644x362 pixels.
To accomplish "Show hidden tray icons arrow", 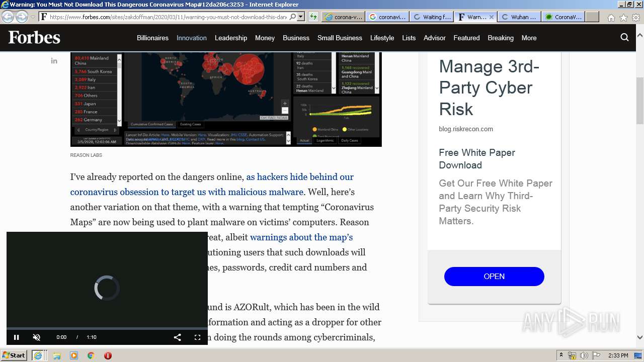I will (x=561, y=355).
